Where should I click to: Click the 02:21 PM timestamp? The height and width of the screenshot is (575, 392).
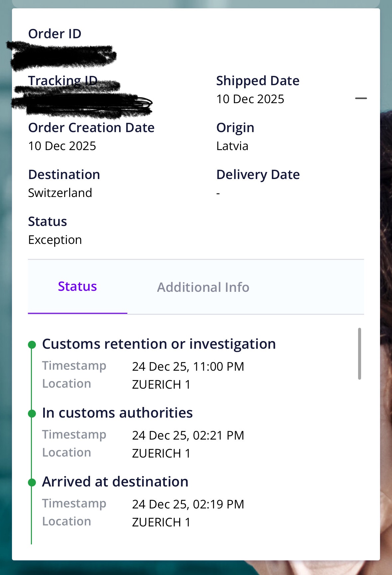pos(188,436)
